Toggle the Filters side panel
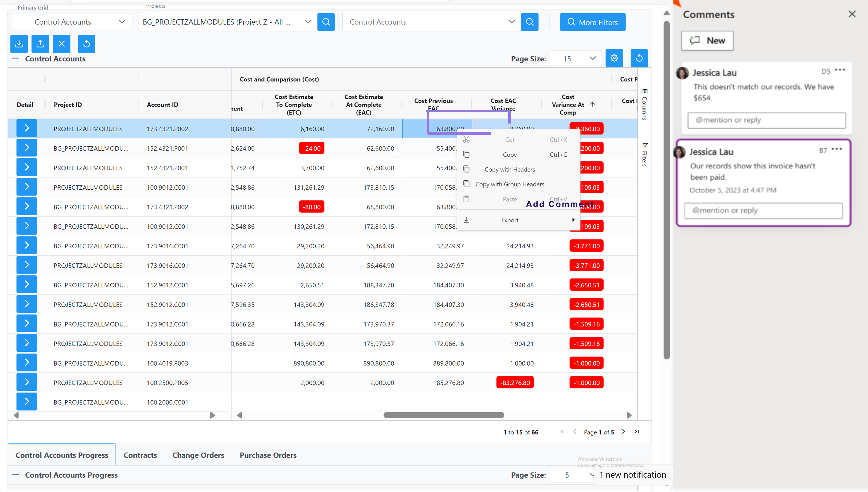 (645, 155)
